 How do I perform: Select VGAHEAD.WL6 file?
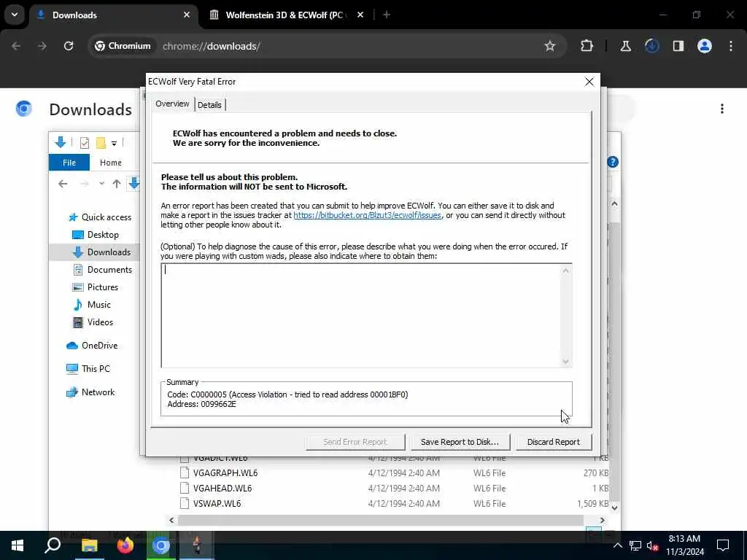coord(222,489)
